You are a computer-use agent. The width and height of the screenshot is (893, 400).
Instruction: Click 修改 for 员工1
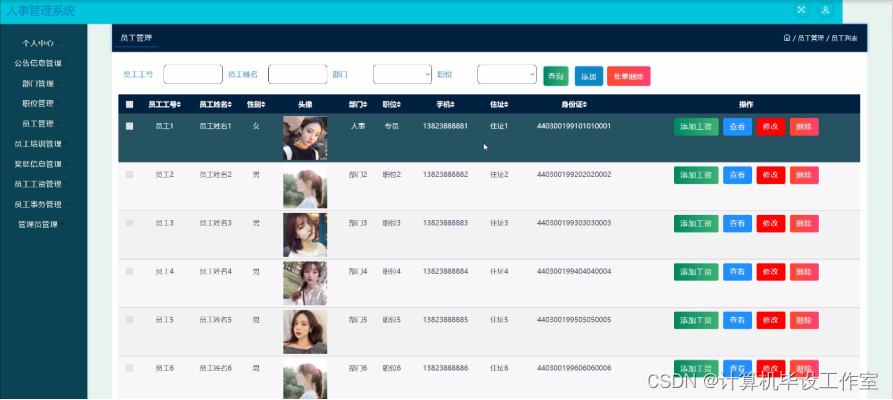click(x=771, y=126)
